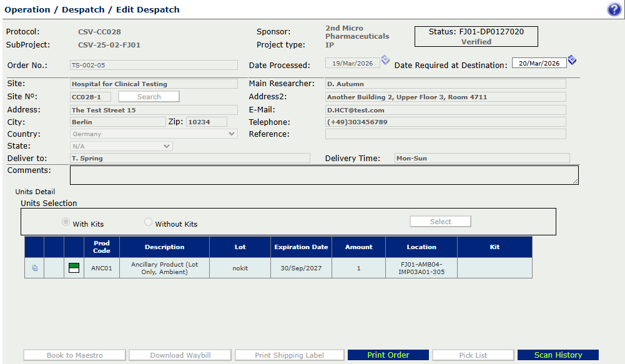Open calendar picker next to Date Processed
The width and height of the screenshot is (625, 364).
(x=385, y=60)
